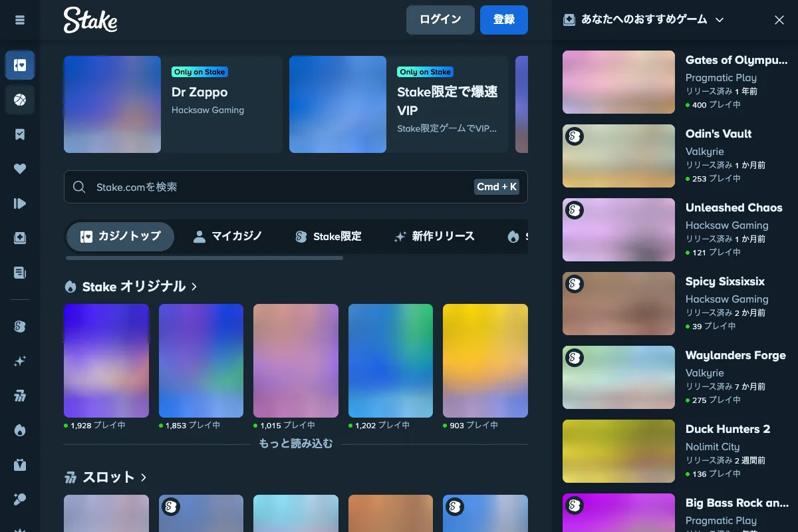Open Stake オリジナル section via its chevron
The width and height of the screenshot is (798, 532).
click(194, 287)
